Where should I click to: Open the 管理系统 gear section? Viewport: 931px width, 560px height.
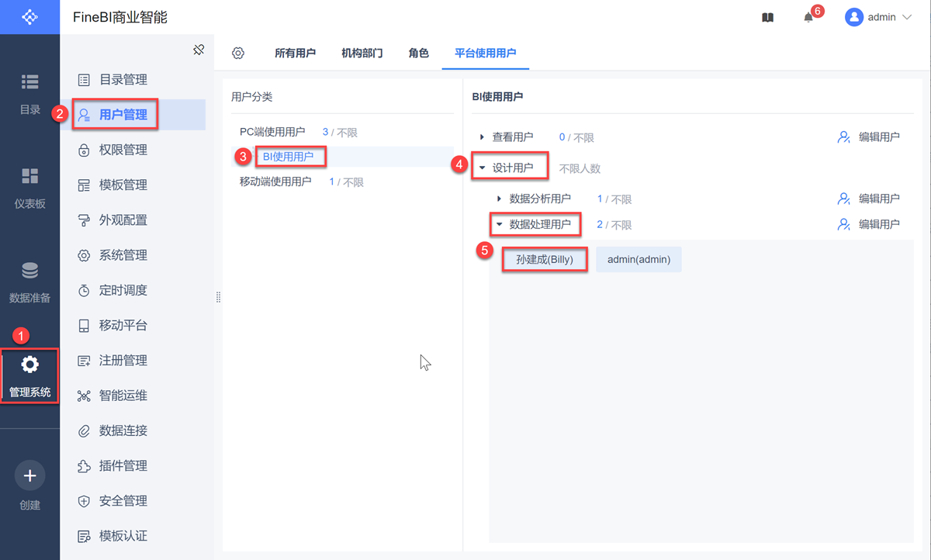tap(29, 376)
